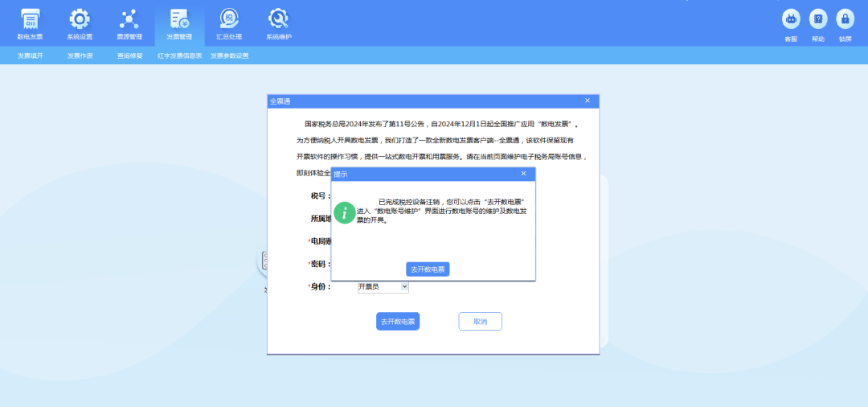
Task: Click 去开数电票 in the 提示 dialog
Action: (x=428, y=269)
